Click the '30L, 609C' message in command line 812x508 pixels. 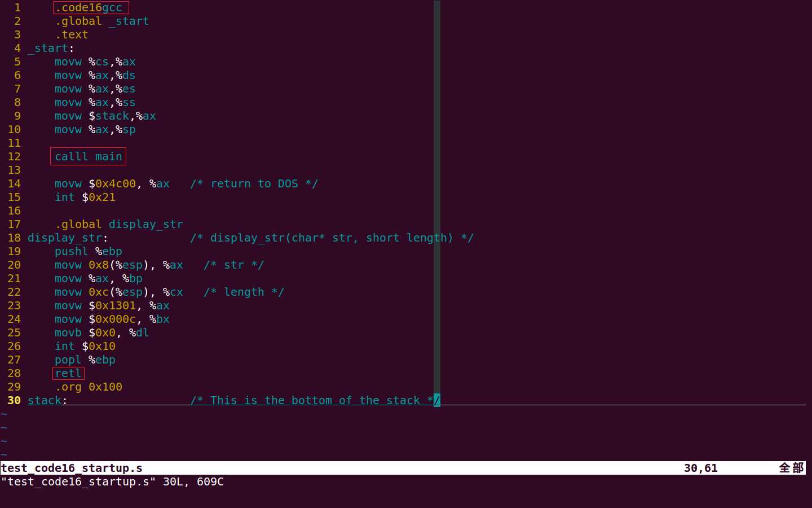coord(193,481)
